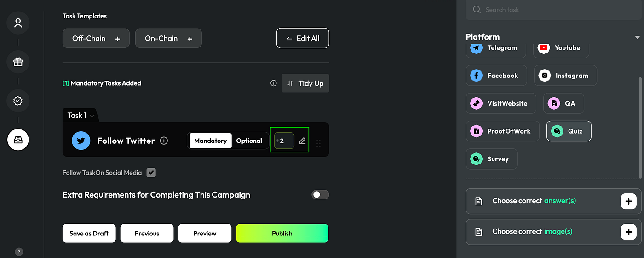The height and width of the screenshot is (258, 644).
Task: Uncheck Follow TaskOn Social Media checkbox
Action: (151, 173)
